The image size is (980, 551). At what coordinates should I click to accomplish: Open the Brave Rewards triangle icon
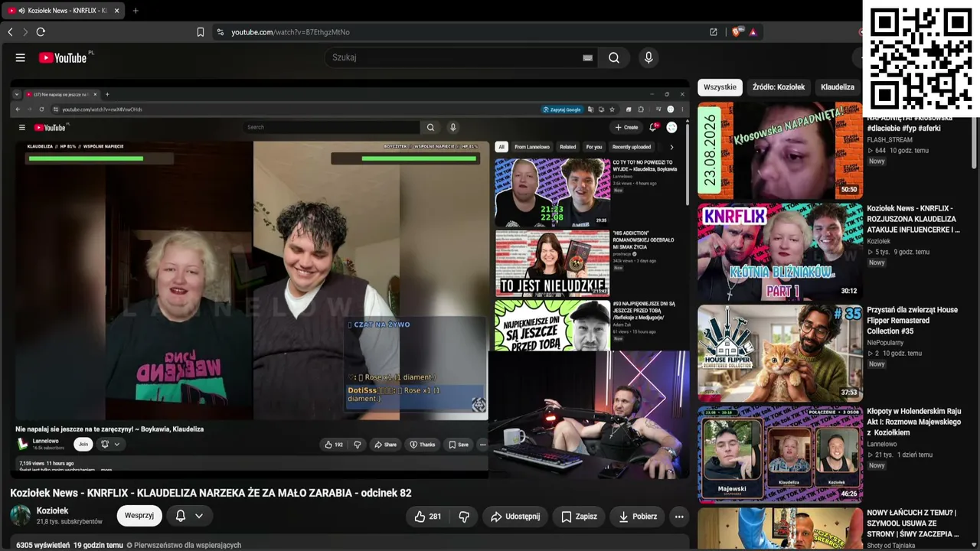[x=753, y=32]
